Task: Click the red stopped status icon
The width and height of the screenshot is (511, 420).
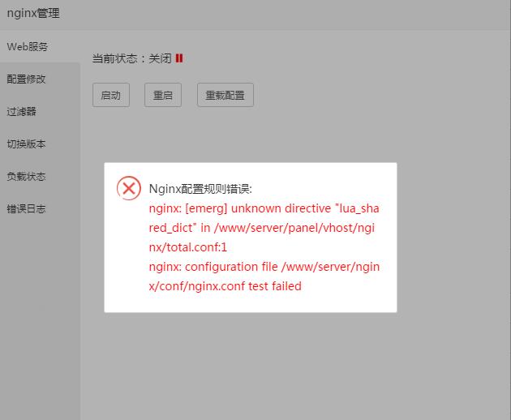Action: (x=179, y=58)
